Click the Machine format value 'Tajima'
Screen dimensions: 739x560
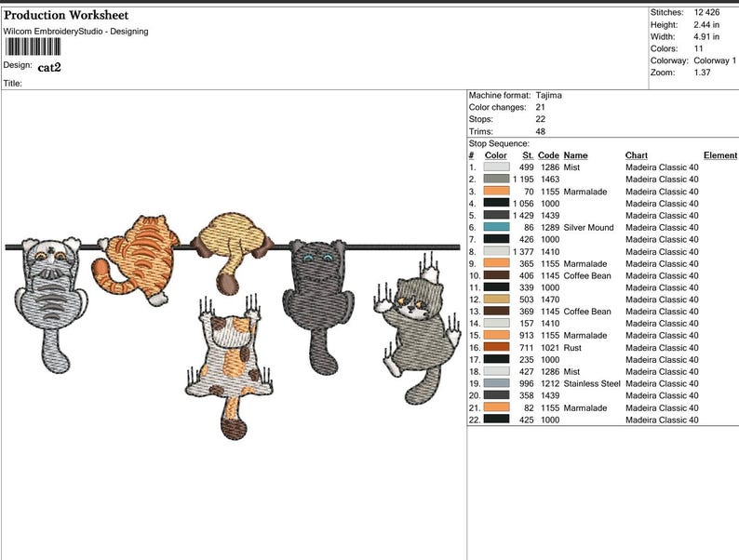click(548, 95)
